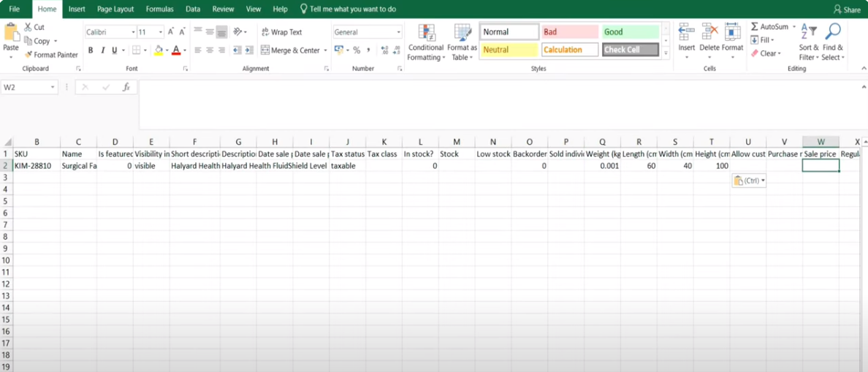Open the Paste Options (Ctrl) button

coord(748,181)
